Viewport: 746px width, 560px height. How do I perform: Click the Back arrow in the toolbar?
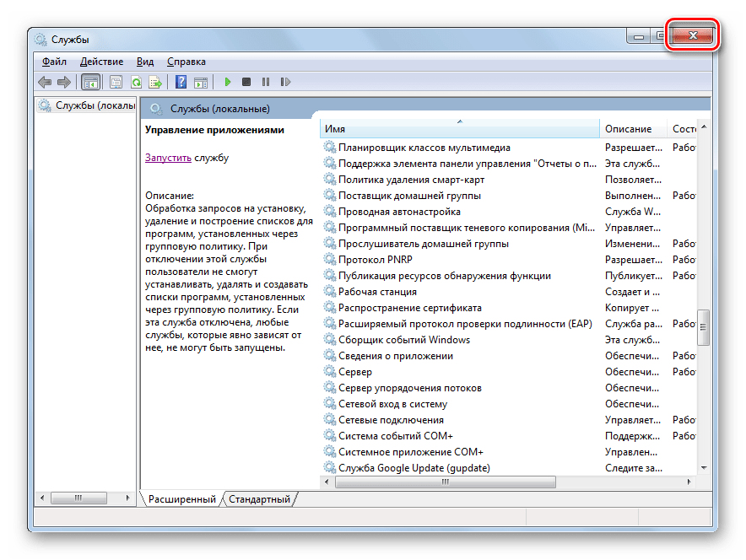point(45,82)
